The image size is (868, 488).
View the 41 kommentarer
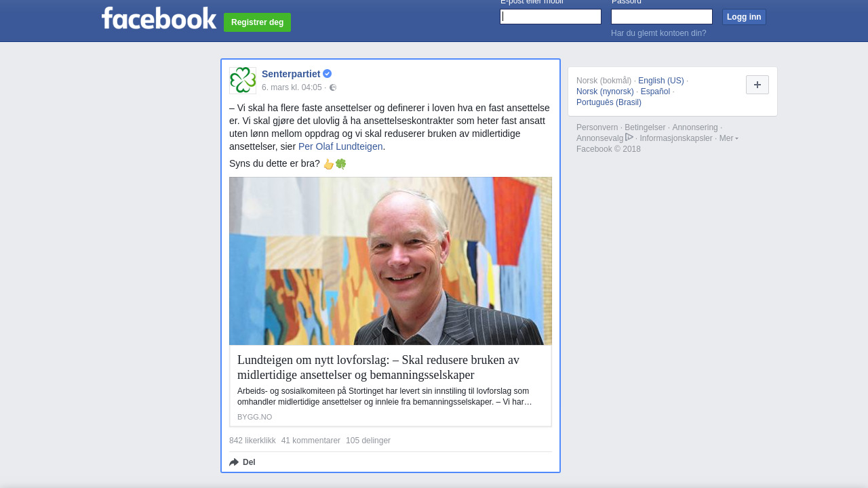pos(311,441)
